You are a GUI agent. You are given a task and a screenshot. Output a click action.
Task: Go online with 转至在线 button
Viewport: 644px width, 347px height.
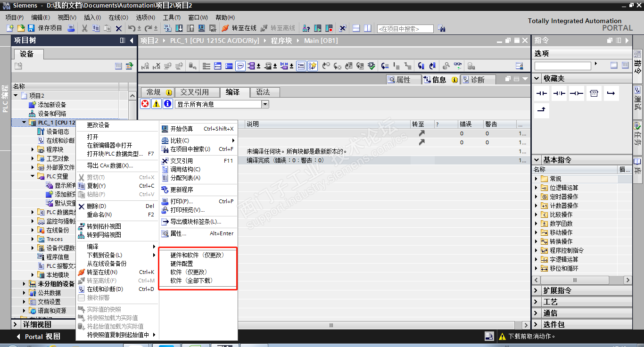tap(239, 28)
